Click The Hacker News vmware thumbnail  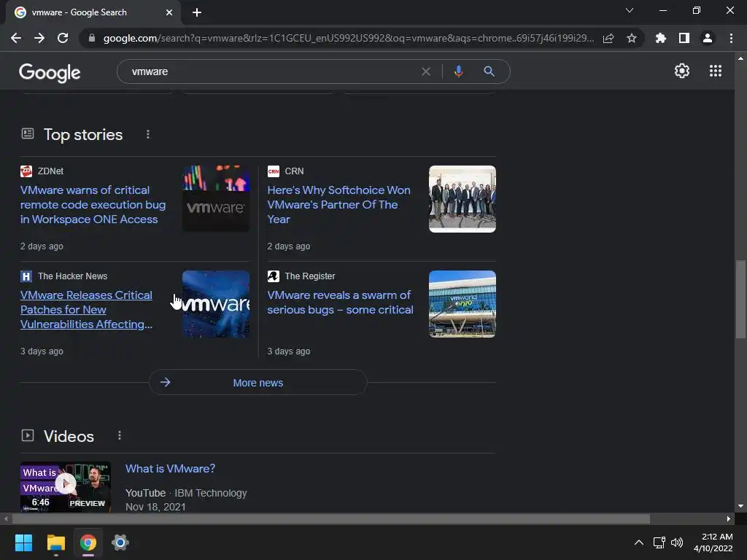[x=216, y=304]
